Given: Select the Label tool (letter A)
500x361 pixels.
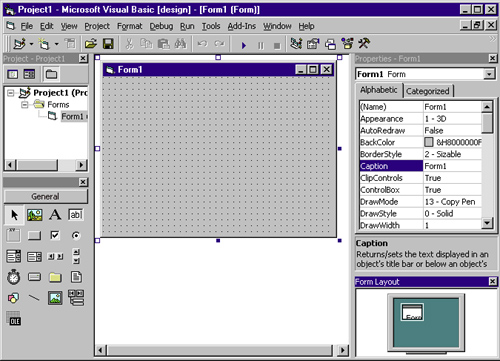Looking at the screenshot, I should click(x=55, y=215).
